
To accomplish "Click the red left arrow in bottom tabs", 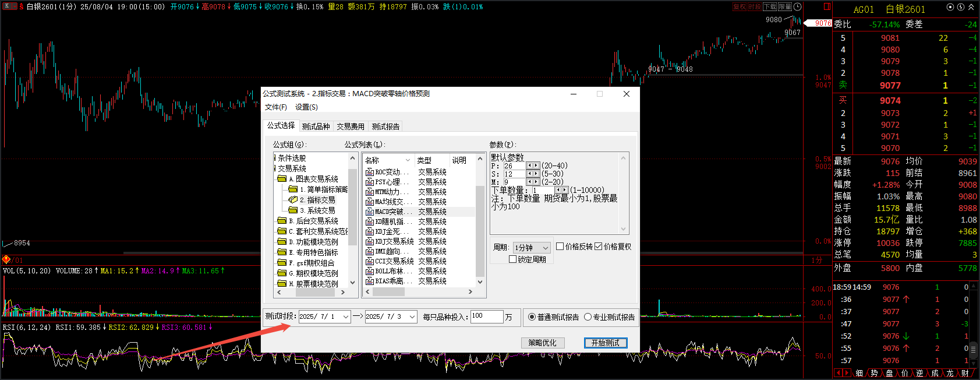I will coord(838,373).
